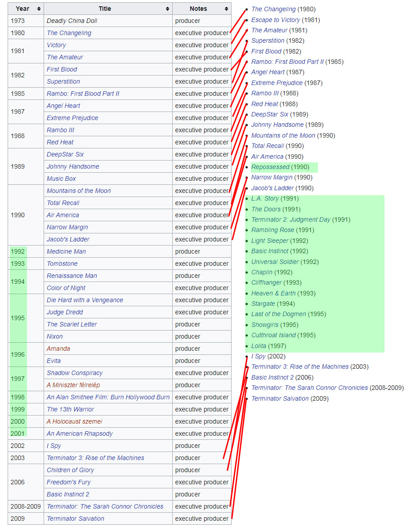Open Terminator 2: Judgment Day link
This screenshot has width=420, height=532.
pyautogui.click(x=291, y=220)
